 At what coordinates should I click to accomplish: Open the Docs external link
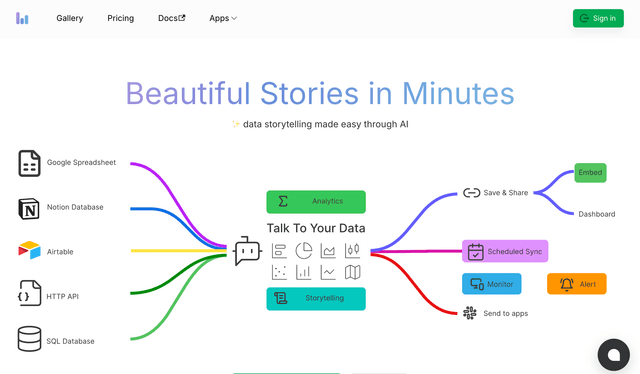click(x=171, y=18)
